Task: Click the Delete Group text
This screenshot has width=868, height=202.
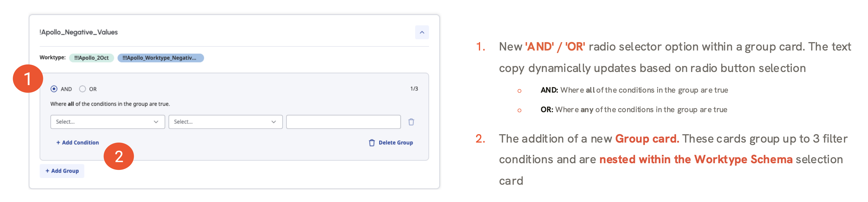Action: (396, 143)
